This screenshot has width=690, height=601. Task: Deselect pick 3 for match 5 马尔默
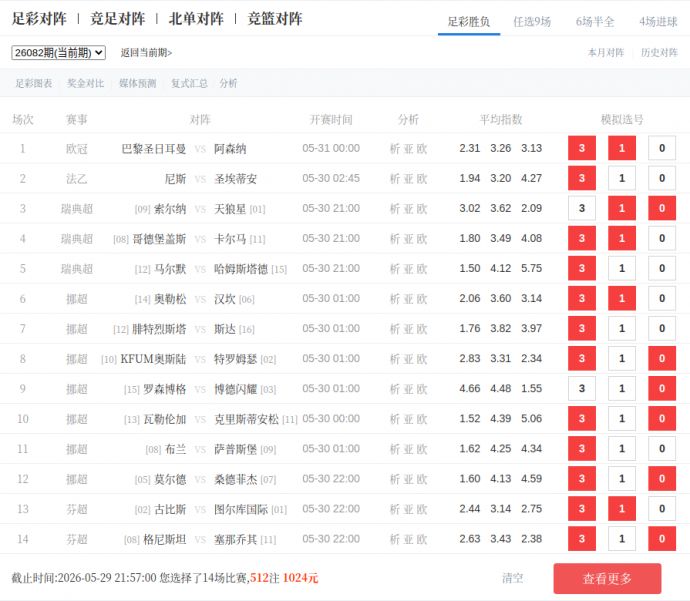pos(582,268)
